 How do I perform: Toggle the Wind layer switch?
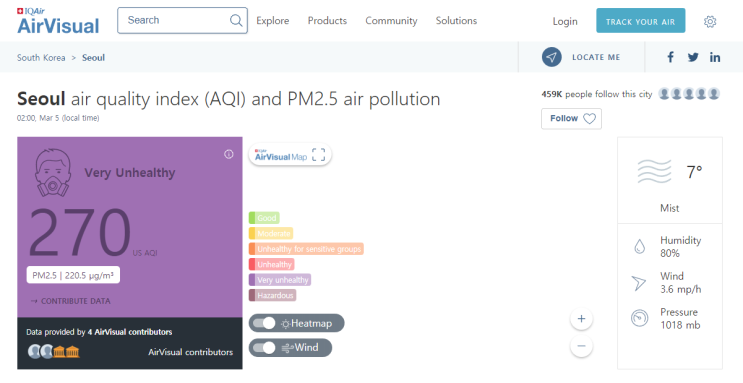tap(264, 347)
